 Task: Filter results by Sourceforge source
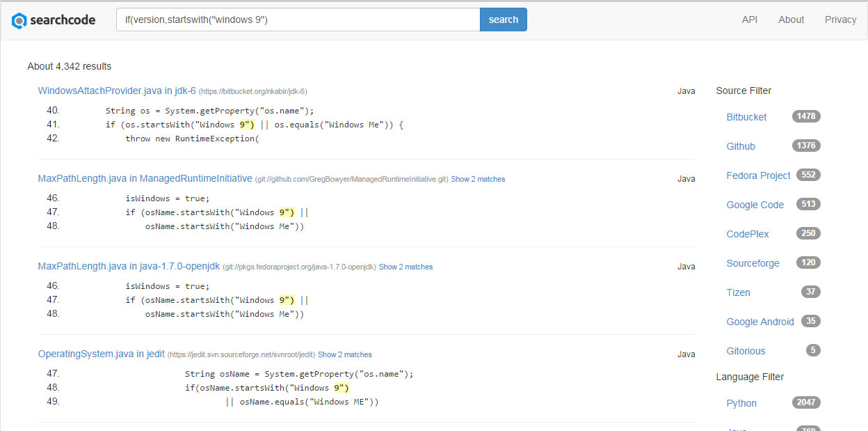tap(753, 263)
